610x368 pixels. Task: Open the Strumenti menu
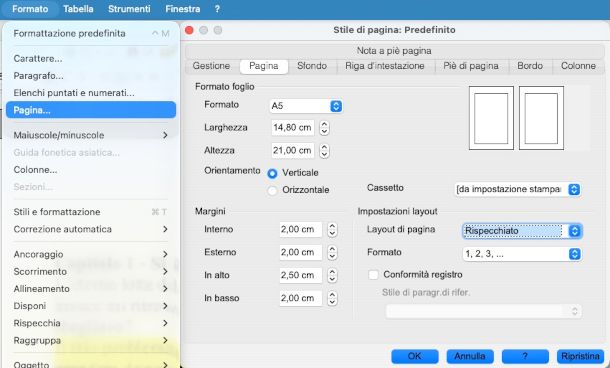pyautogui.click(x=129, y=9)
